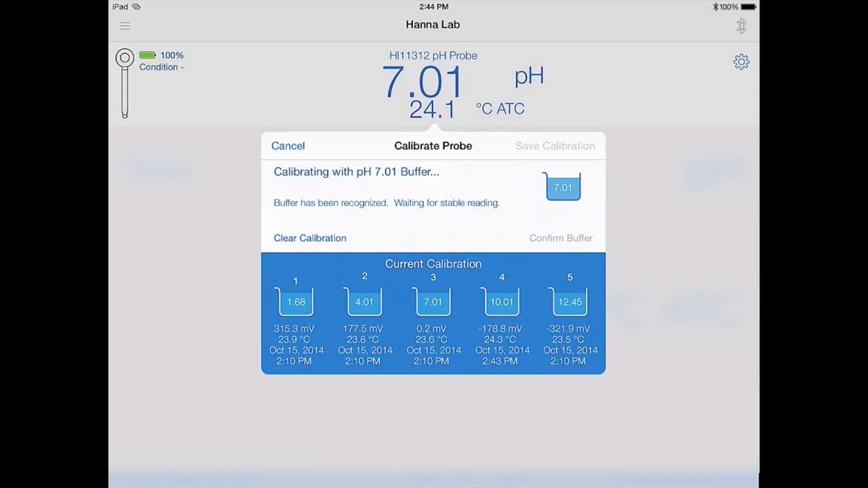The width and height of the screenshot is (868, 488).
Task: Select the 1.68 buffer beaker
Action: click(296, 302)
